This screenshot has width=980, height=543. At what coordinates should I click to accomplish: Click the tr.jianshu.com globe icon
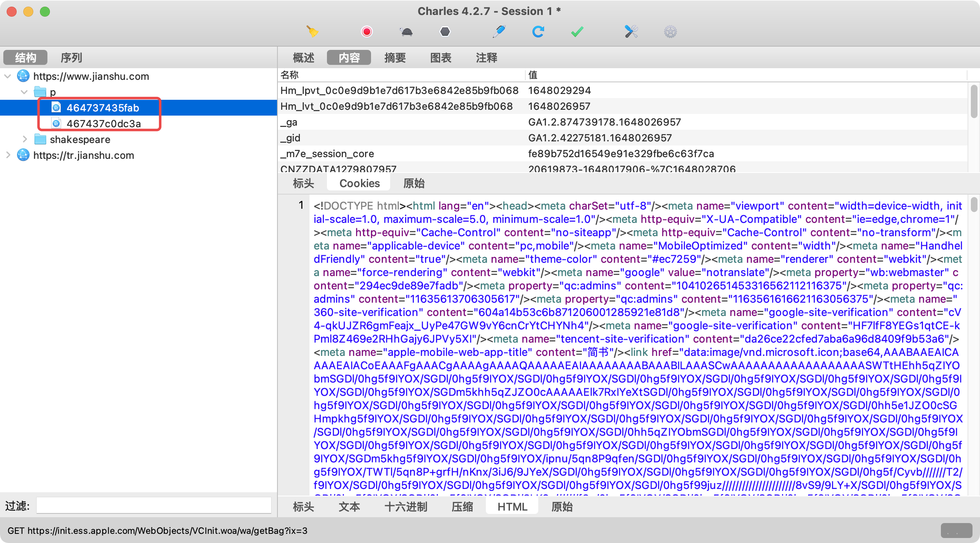pyautogui.click(x=23, y=155)
